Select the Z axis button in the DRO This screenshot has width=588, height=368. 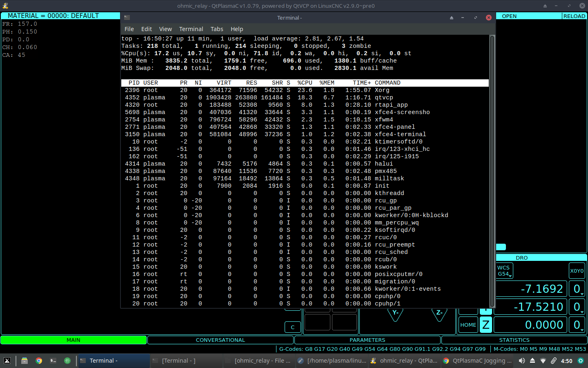(x=486, y=325)
